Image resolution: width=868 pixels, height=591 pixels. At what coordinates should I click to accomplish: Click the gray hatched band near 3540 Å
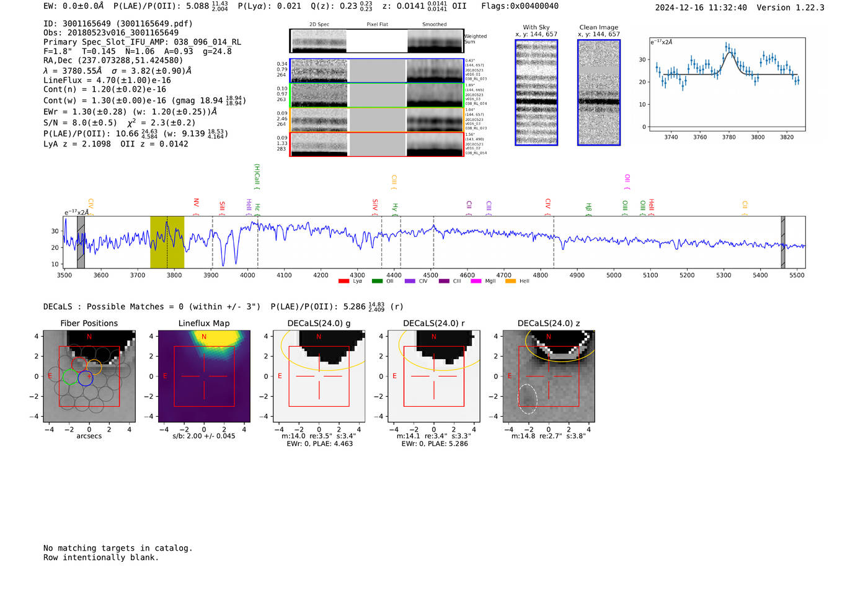click(81, 242)
